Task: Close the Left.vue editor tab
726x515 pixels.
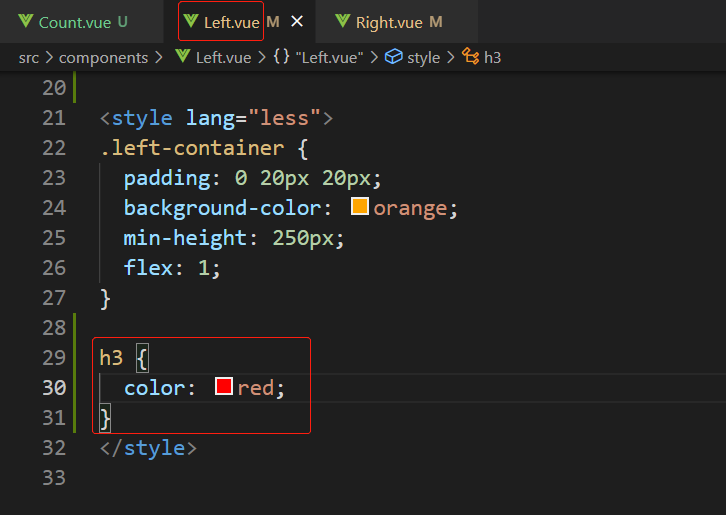Action: tap(297, 21)
